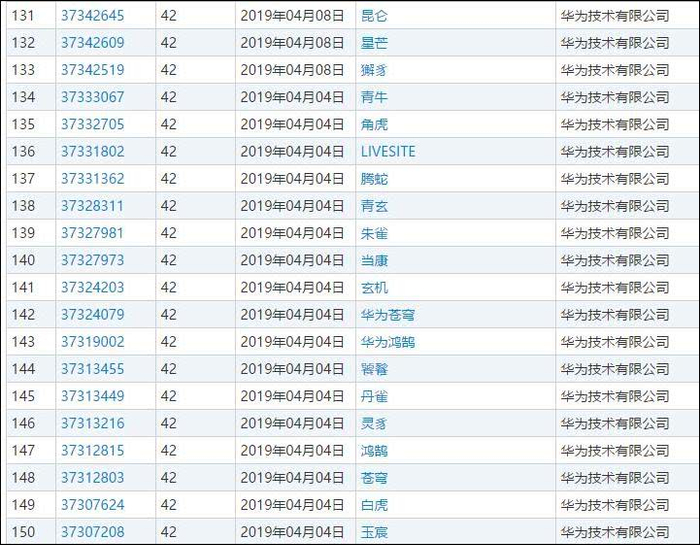This screenshot has width=700, height=545.
Task: Click class 42 in row 132
Action: tap(168, 43)
